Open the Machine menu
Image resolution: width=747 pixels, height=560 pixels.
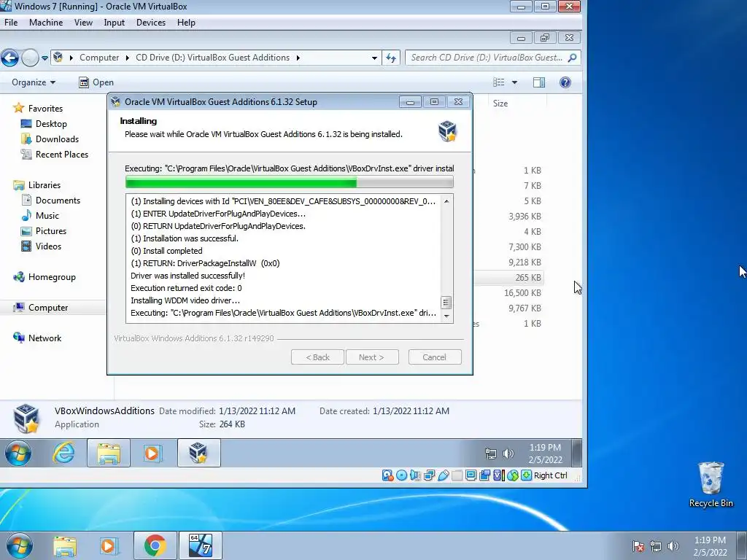pos(46,23)
